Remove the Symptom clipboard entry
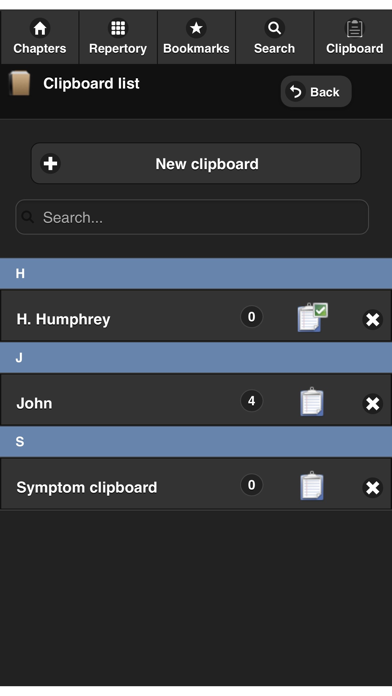 (372, 487)
